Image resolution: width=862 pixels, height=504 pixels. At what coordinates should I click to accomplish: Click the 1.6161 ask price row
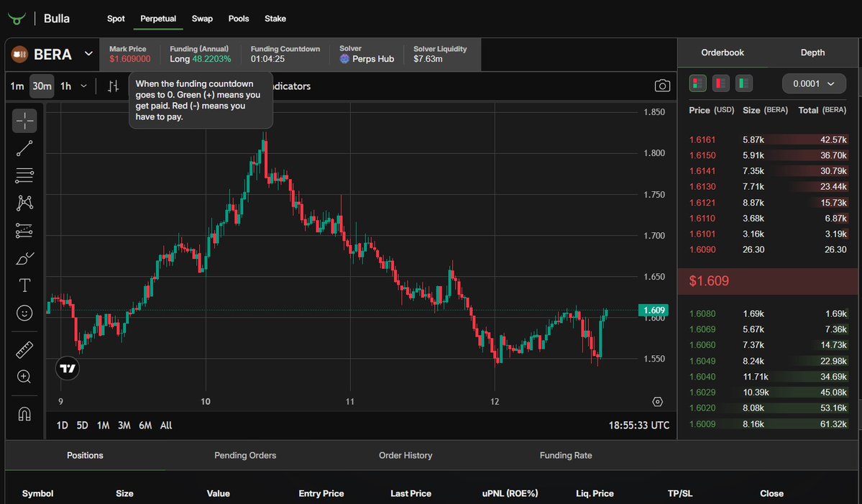[x=702, y=139]
